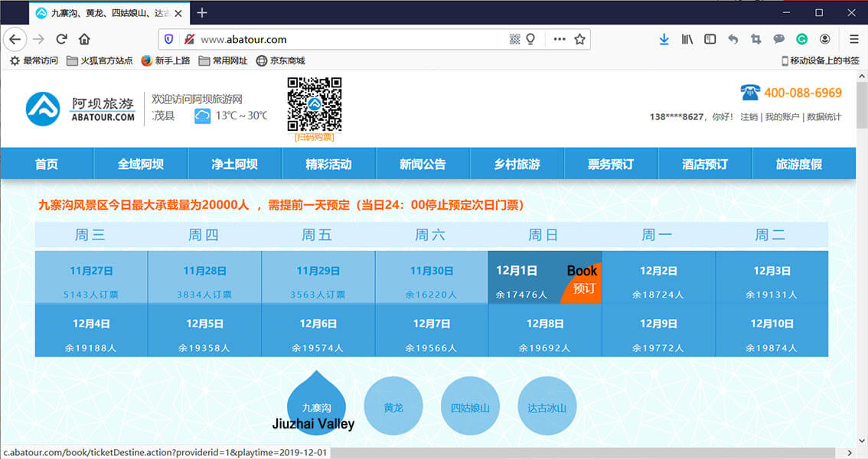Select the 12月7日 booking date cell

coord(431,330)
